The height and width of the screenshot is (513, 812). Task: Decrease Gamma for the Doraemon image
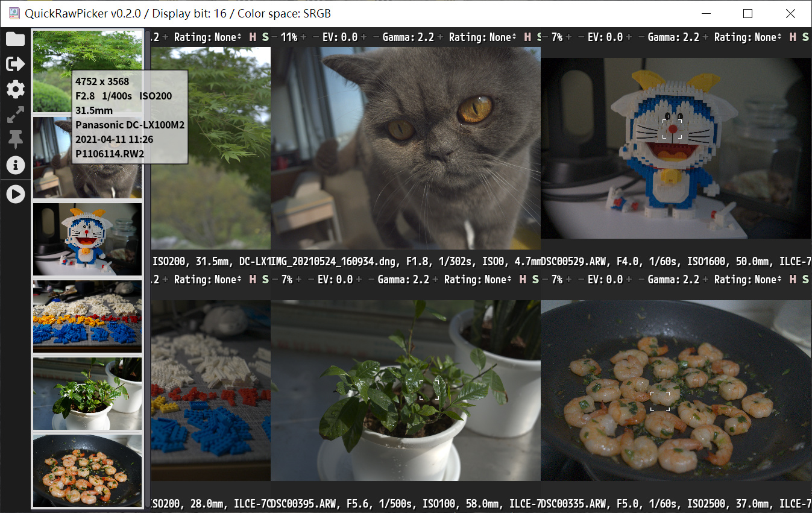(x=641, y=37)
